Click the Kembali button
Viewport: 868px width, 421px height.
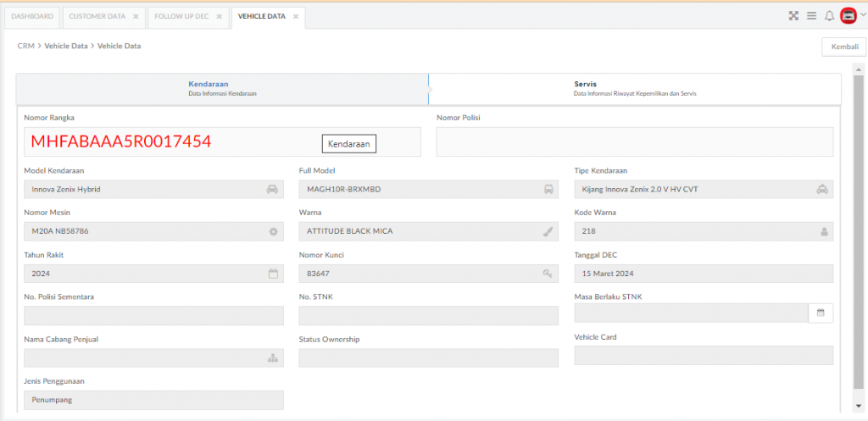843,47
